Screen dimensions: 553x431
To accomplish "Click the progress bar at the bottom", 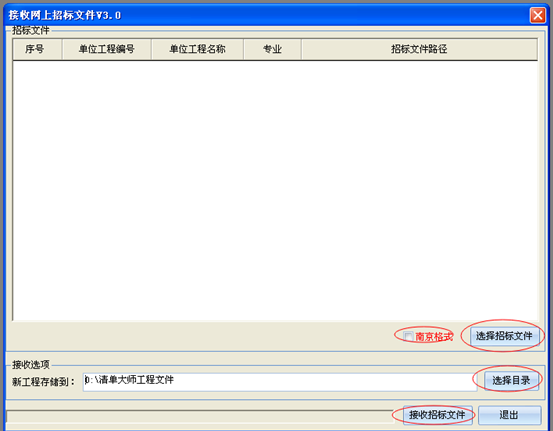I will (x=200, y=417).
